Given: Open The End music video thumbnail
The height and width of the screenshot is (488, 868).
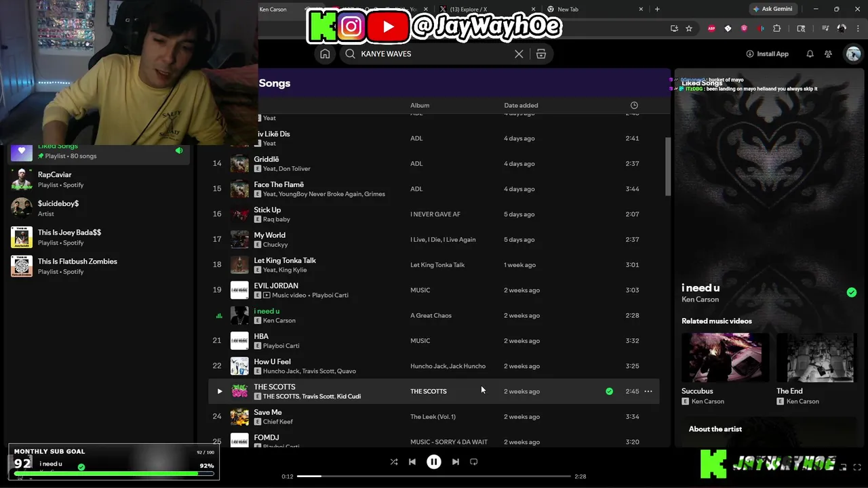Looking at the screenshot, I should (816, 357).
